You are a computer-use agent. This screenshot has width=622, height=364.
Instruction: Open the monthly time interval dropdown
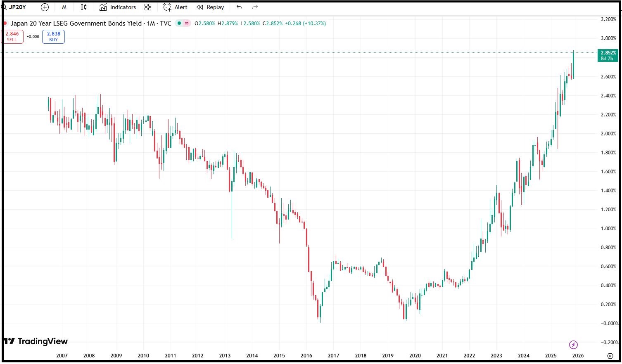pyautogui.click(x=64, y=7)
